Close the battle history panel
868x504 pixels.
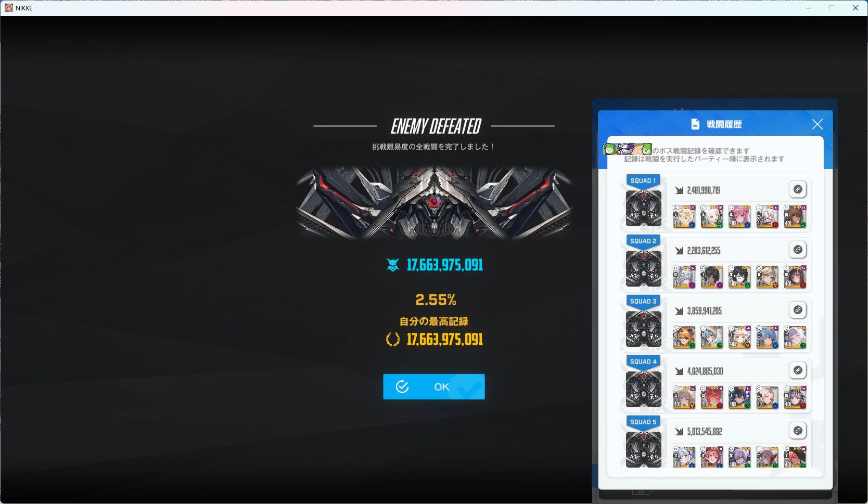pyautogui.click(x=817, y=124)
